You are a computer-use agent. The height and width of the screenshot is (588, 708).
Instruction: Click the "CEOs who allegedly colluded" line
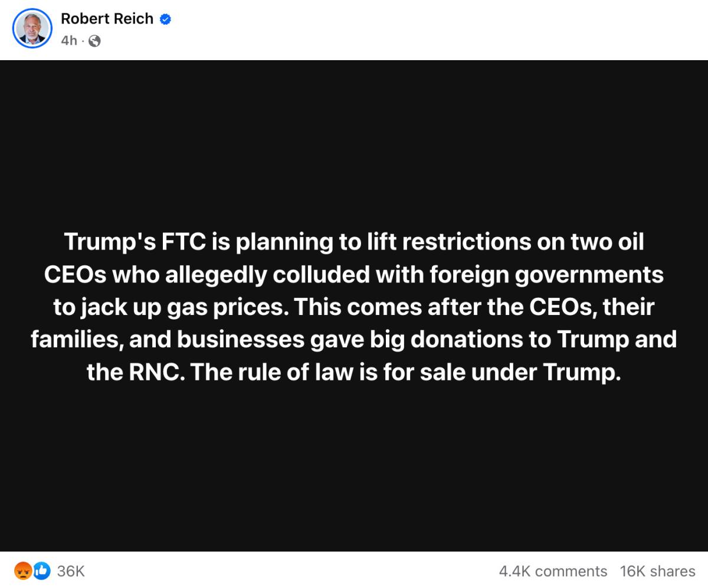pyautogui.click(x=354, y=274)
